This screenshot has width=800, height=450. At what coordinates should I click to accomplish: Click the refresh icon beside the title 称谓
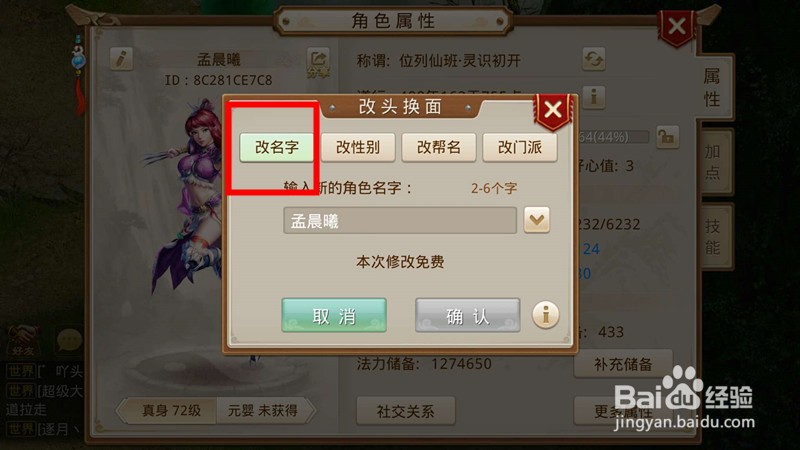(x=593, y=59)
